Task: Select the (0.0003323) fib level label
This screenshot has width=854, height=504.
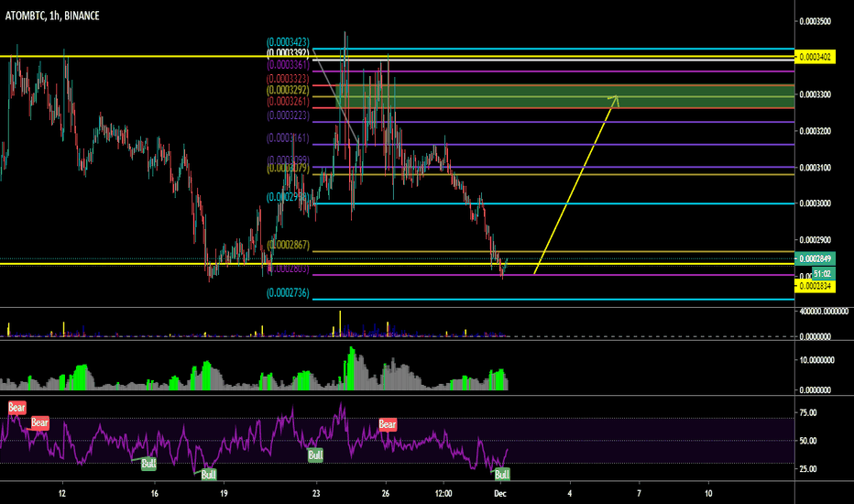Action: (x=288, y=79)
